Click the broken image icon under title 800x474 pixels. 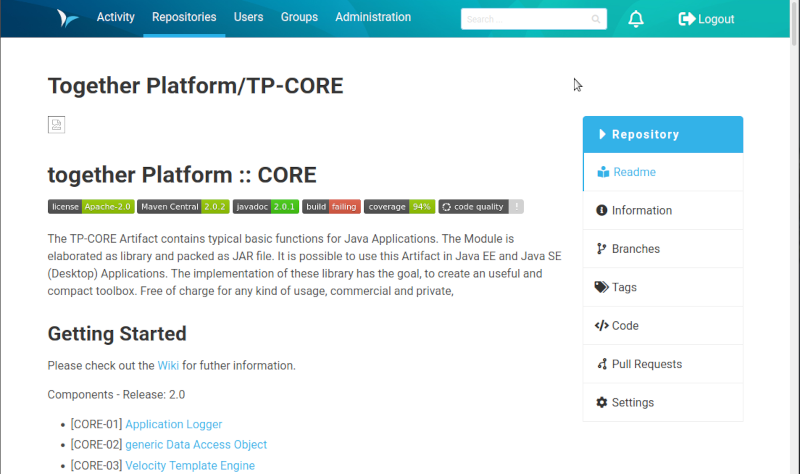click(56, 124)
